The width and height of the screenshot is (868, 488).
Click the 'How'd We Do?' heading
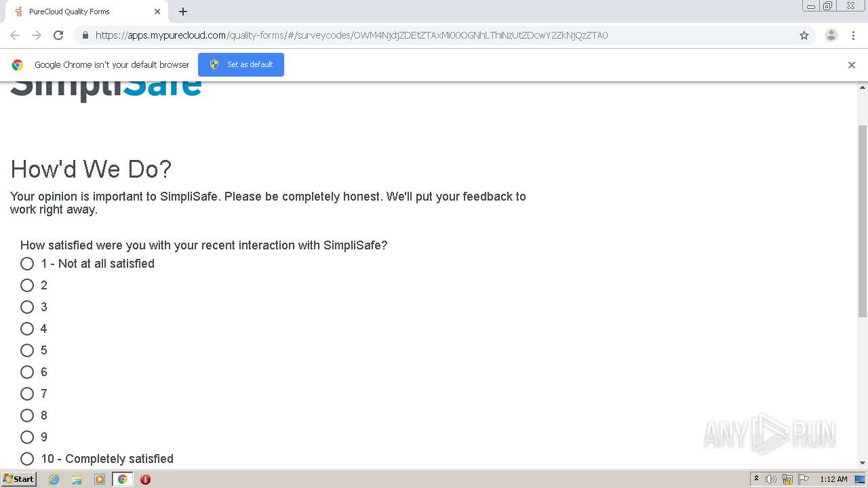[x=91, y=169]
